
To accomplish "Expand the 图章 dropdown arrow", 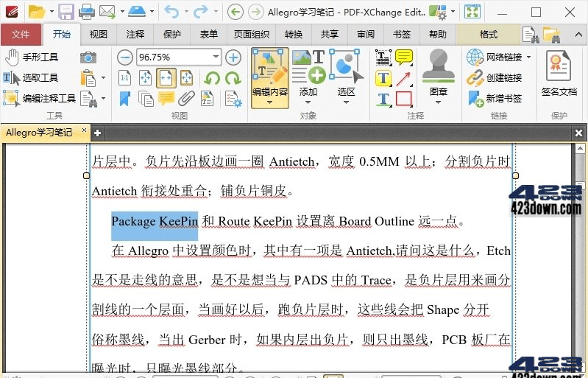I will coord(438,102).
